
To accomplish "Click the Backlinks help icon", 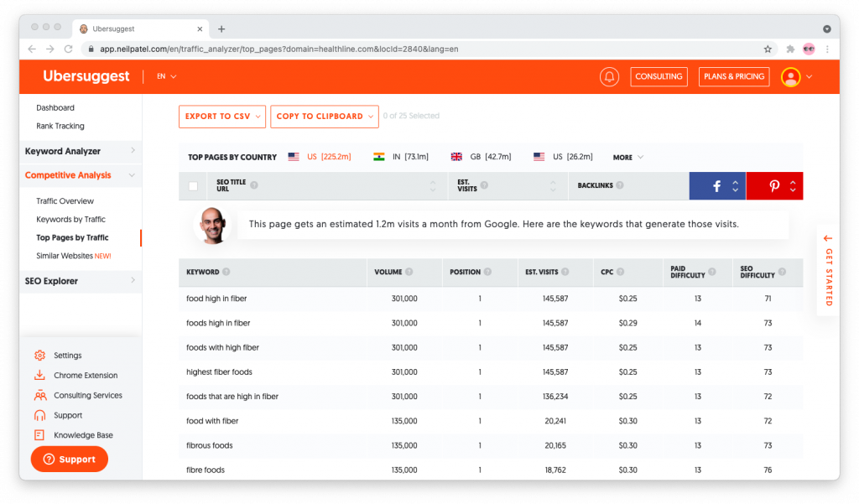I will click(620, 185).
